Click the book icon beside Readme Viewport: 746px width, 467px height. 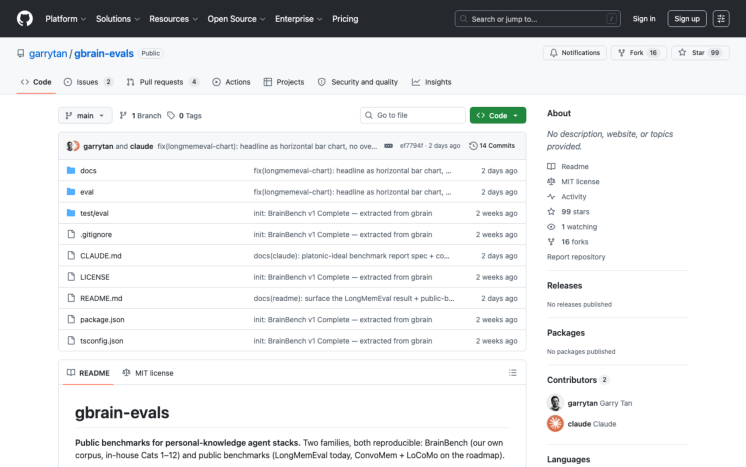coord(551,166)
